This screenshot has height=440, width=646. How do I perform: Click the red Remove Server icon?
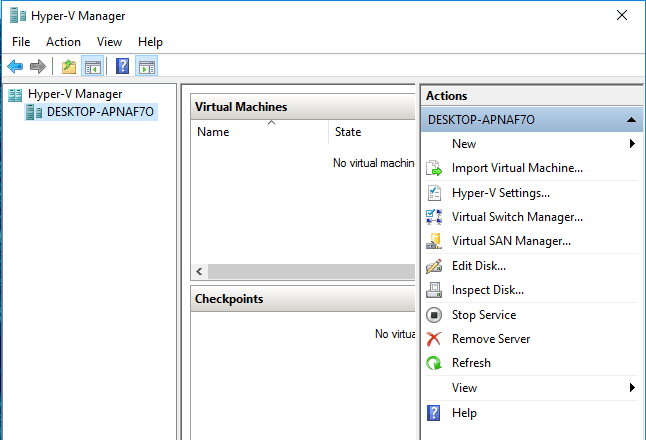click(x=434, y=339)
